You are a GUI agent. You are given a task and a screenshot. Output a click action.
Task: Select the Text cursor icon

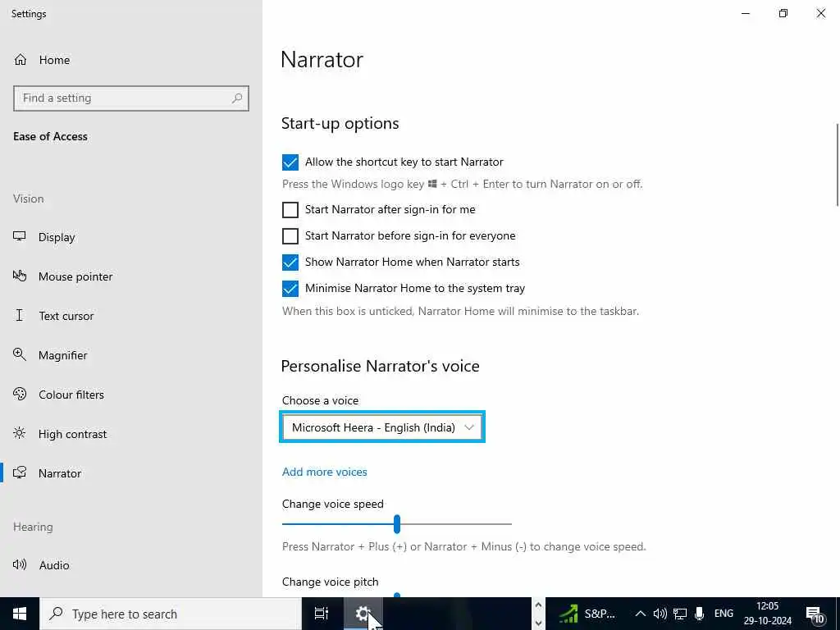20,315
